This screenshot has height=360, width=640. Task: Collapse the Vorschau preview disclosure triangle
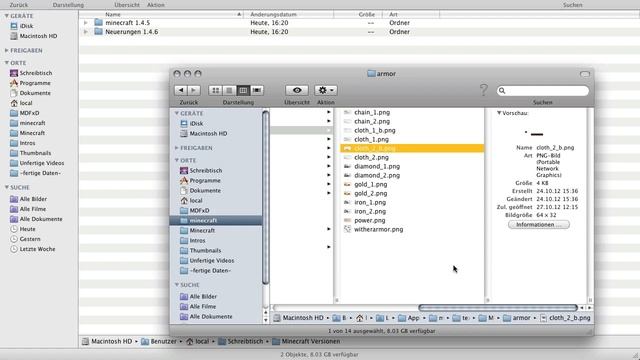point(499,113)
